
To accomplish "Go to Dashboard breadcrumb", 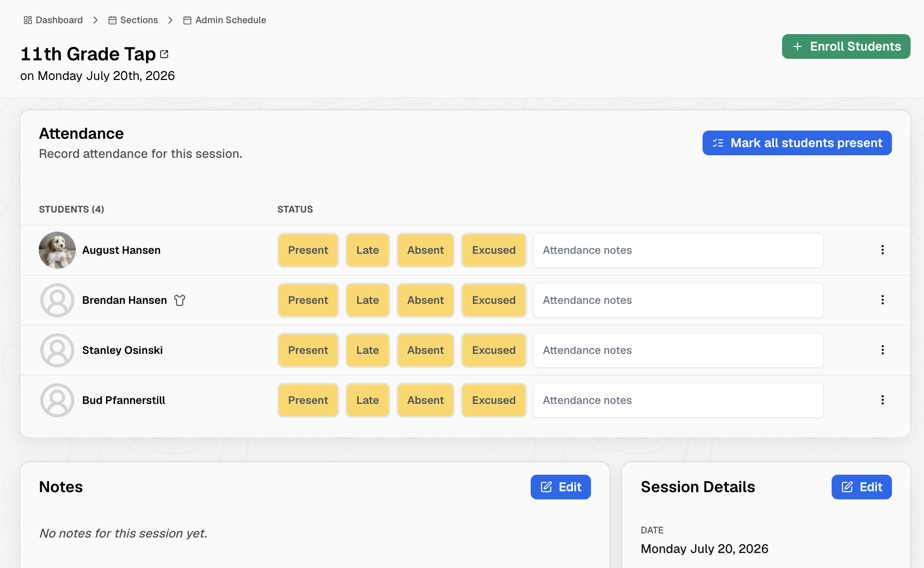I will click(53, 20).
